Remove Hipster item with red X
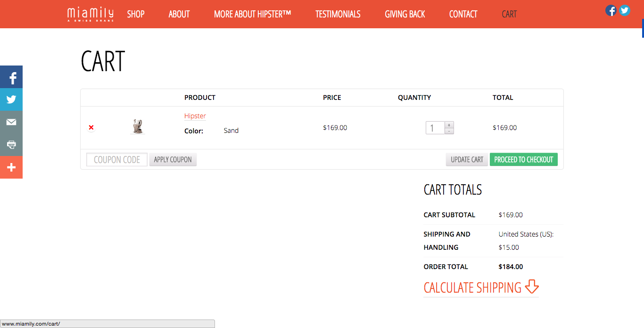This screenshot has width=644, height=328. pos(91,127)
